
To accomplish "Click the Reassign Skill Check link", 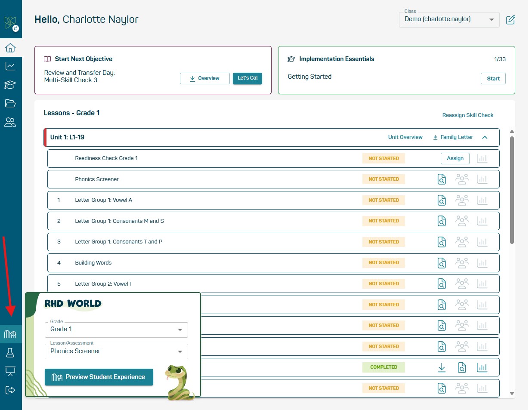I will (468, 115).
